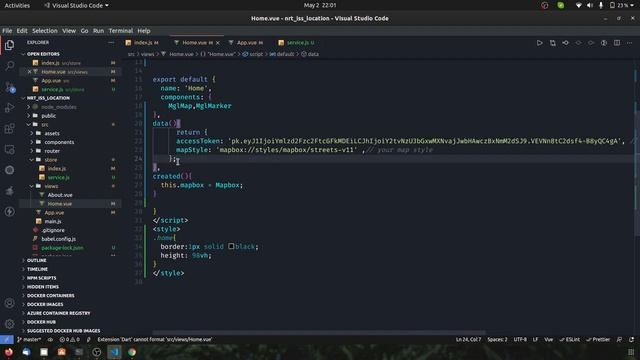Open Files manager from the dock
Image resolution: width=640 pixels, height=360 pixels.
tap(44, 352)
